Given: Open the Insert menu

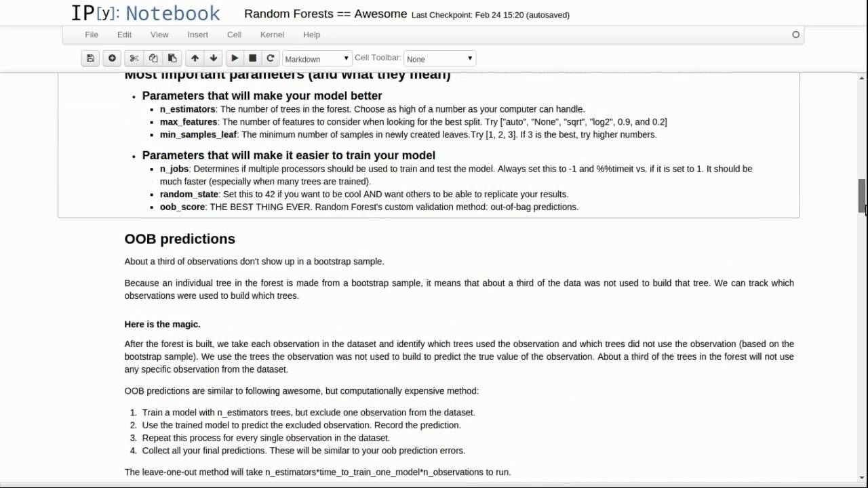Looking at the screenshot, I should [198, 35].
